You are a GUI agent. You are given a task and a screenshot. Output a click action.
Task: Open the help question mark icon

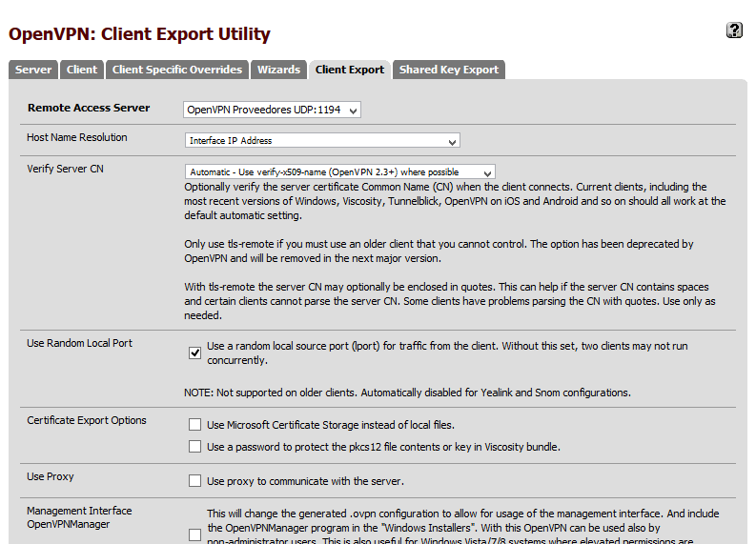[734, 30]
